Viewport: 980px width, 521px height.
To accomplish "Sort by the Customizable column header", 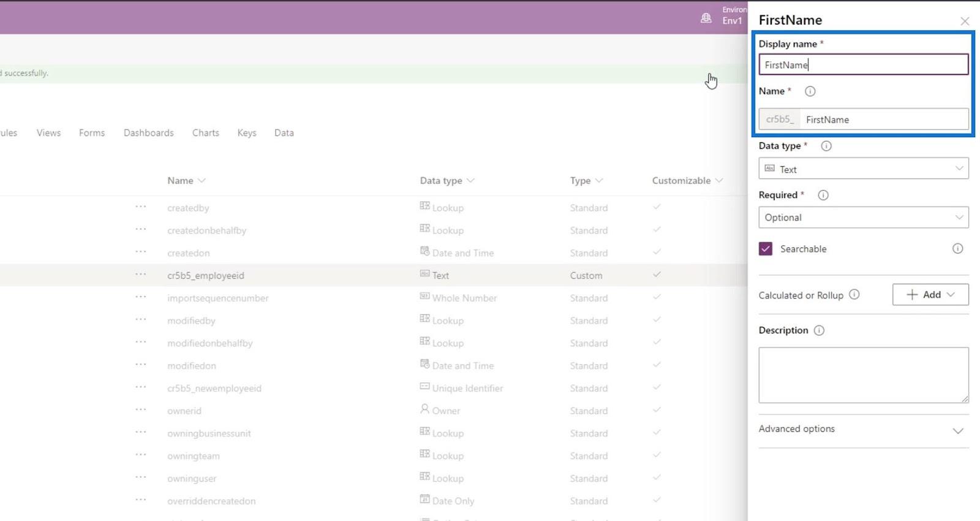I will (x=687, y=181).
